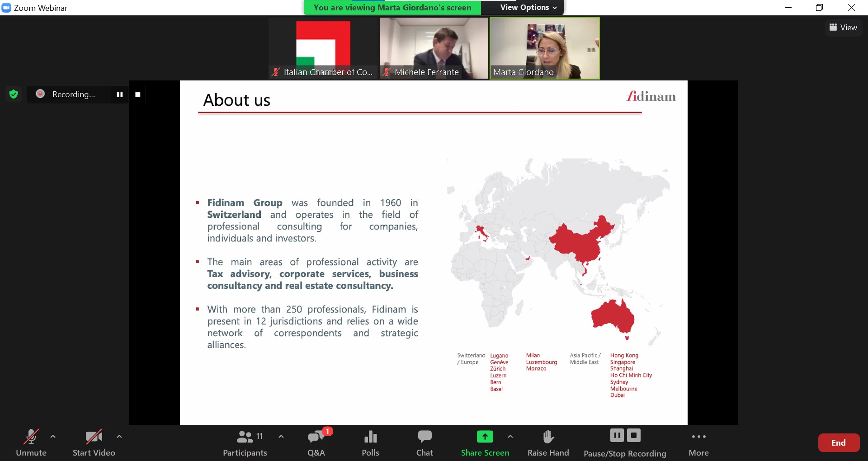
Task: End the webinar
Action: [838, 443]
